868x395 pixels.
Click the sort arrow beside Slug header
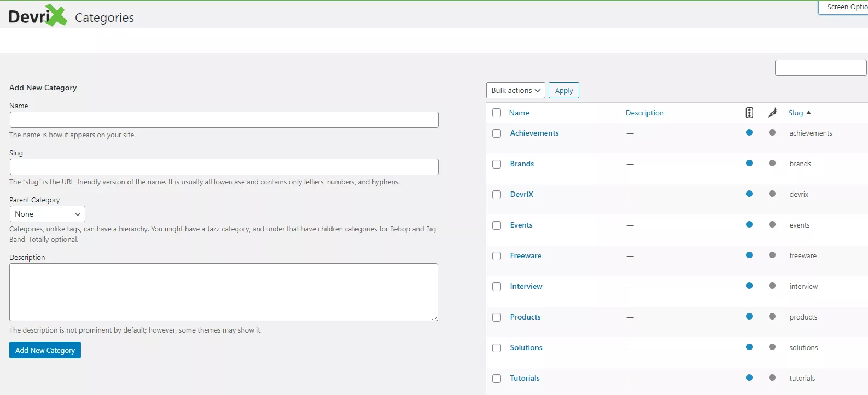pos(809,113)
